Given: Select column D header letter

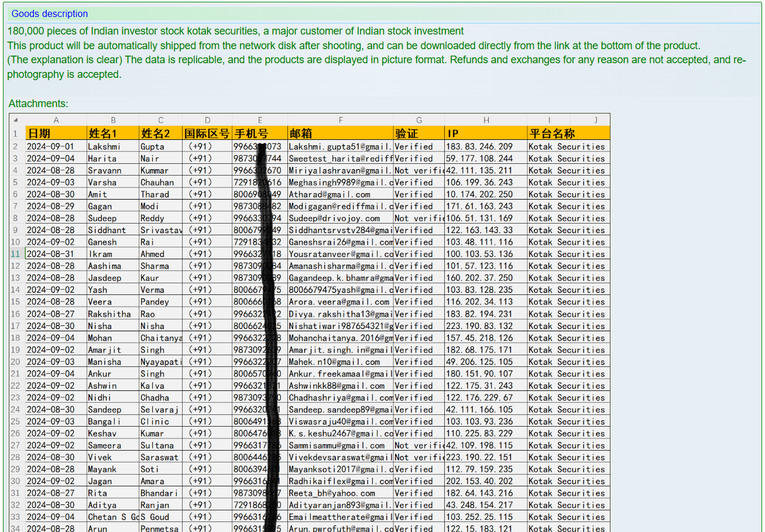Looking at the screenshot, I should click(x=207, y=120).
